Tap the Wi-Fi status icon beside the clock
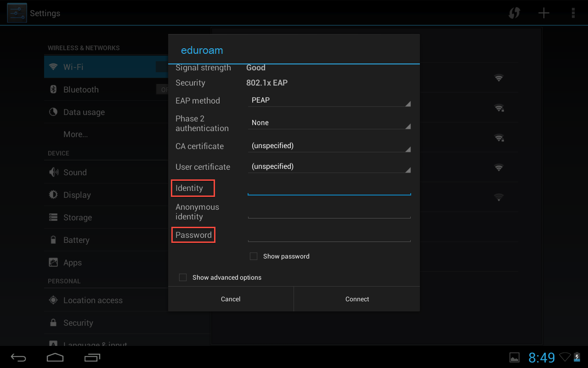Image resolution: width=588 pixels, height=368 pixels. point(565,356)
